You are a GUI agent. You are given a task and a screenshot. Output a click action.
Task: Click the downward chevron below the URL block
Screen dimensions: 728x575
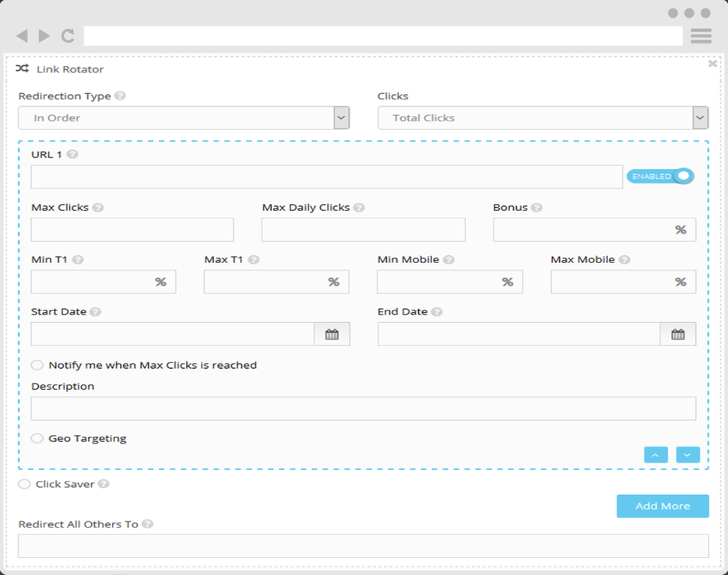688,454
